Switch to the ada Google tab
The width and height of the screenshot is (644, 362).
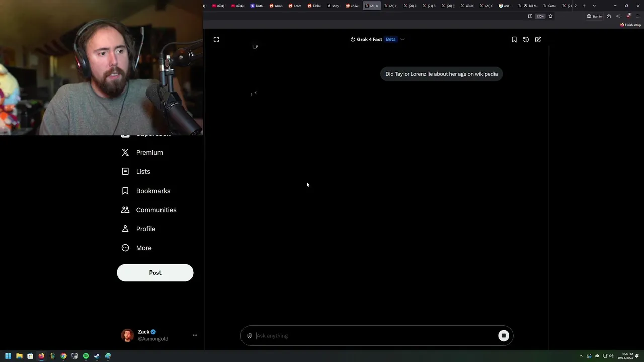click(x=505, y=6)
